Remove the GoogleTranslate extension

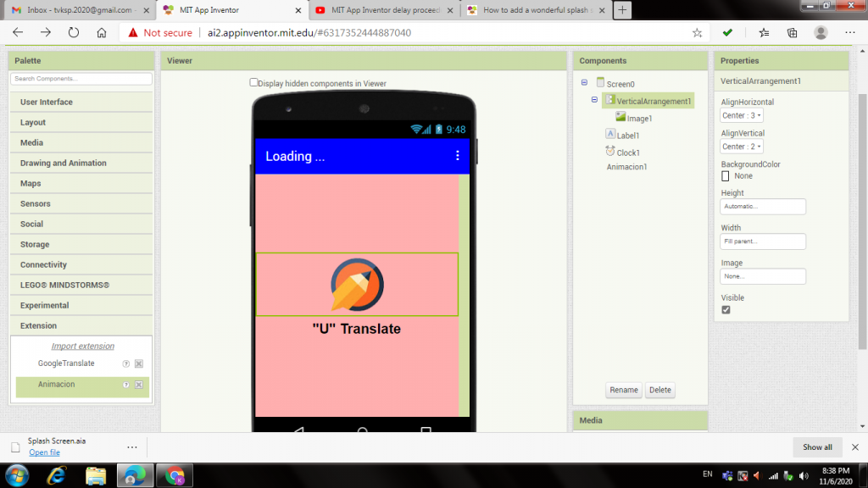[139, 363]
